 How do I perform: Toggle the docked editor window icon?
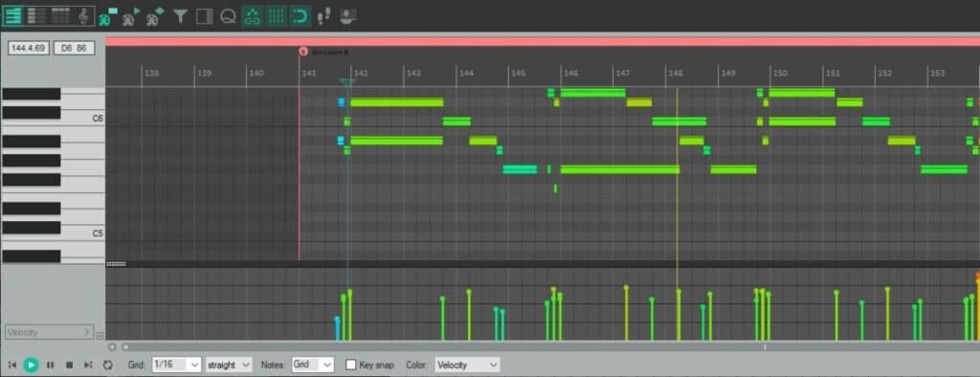click(205, 16)
